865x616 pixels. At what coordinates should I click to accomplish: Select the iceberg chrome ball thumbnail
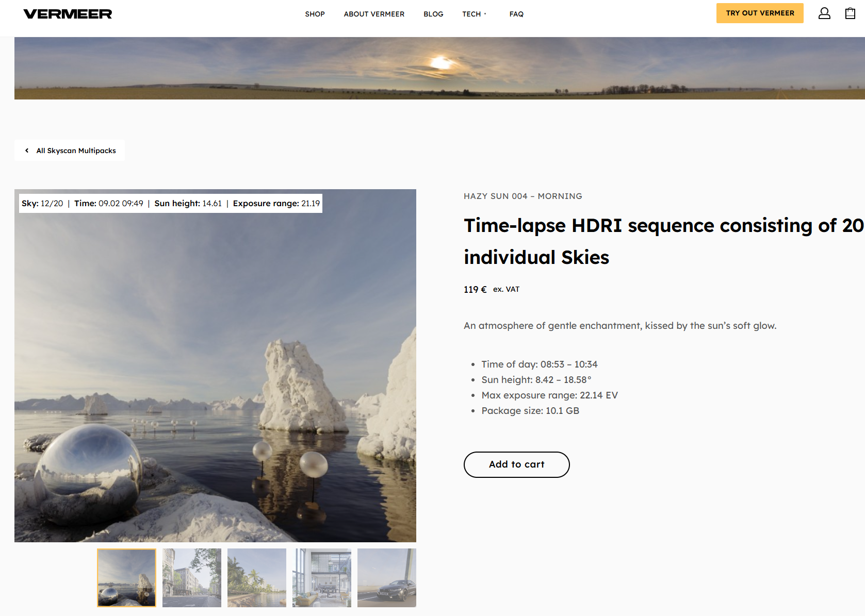pos(127,577)
